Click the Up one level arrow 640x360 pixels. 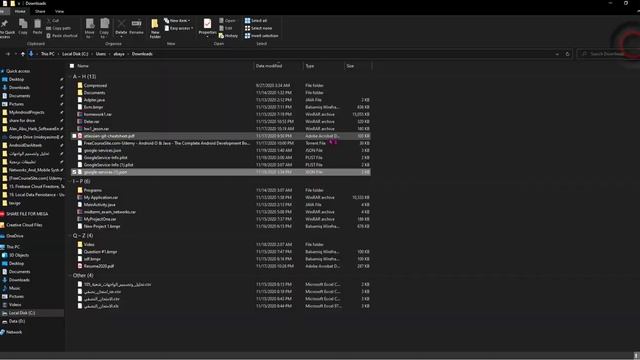tap(23, 54)
